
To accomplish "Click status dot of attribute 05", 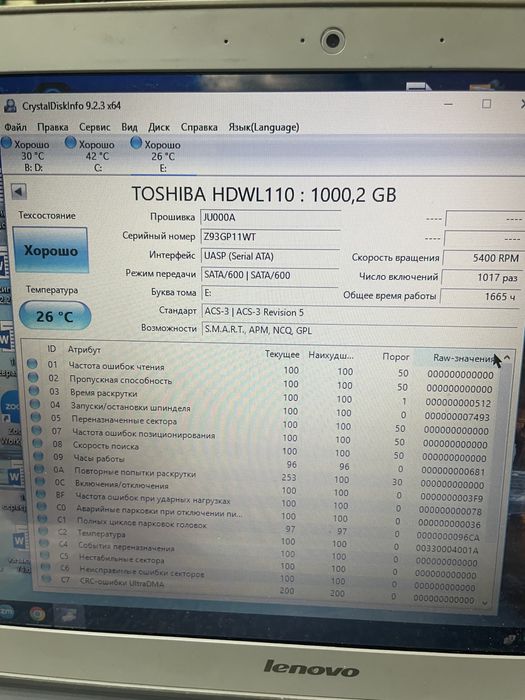I will [36, 417].
